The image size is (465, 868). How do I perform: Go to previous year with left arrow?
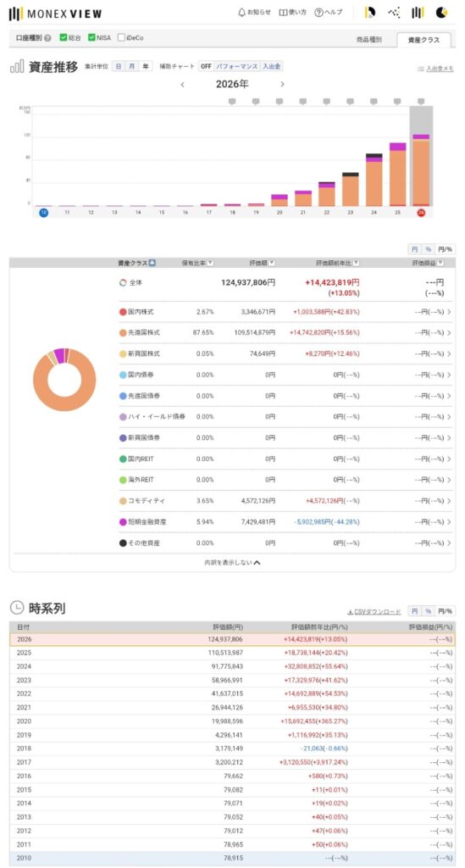[182, 84]
